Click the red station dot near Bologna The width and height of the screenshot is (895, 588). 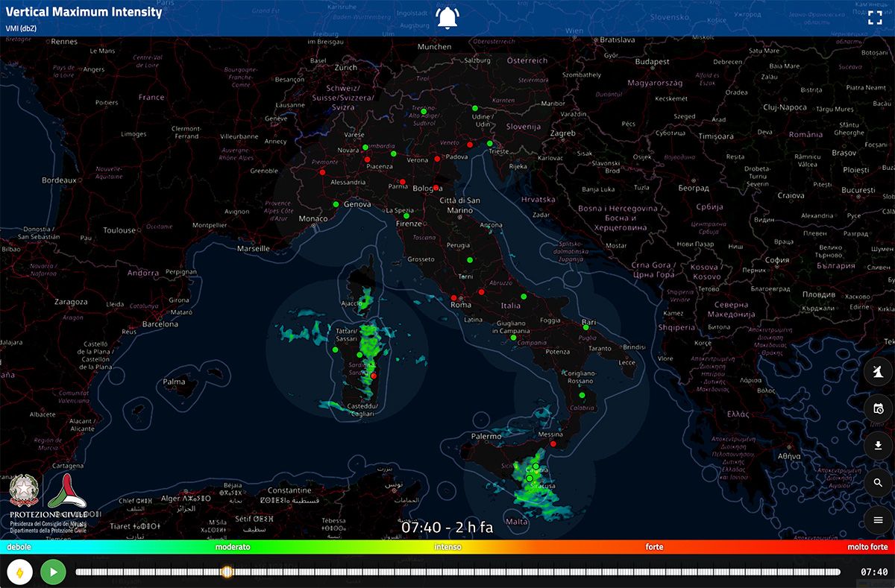click(436, 188)
